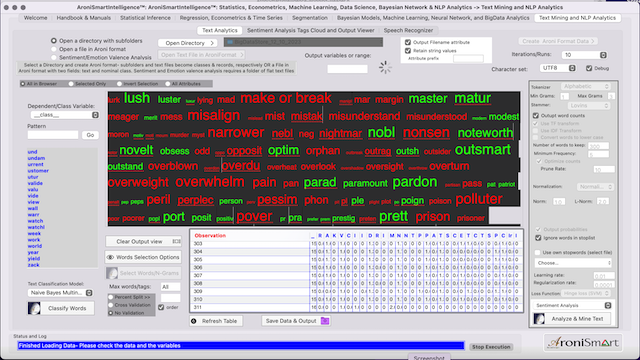Switch to the Speech Recognizer tab
This screenshot has width=640, height=360.
(x=408, y=30)
